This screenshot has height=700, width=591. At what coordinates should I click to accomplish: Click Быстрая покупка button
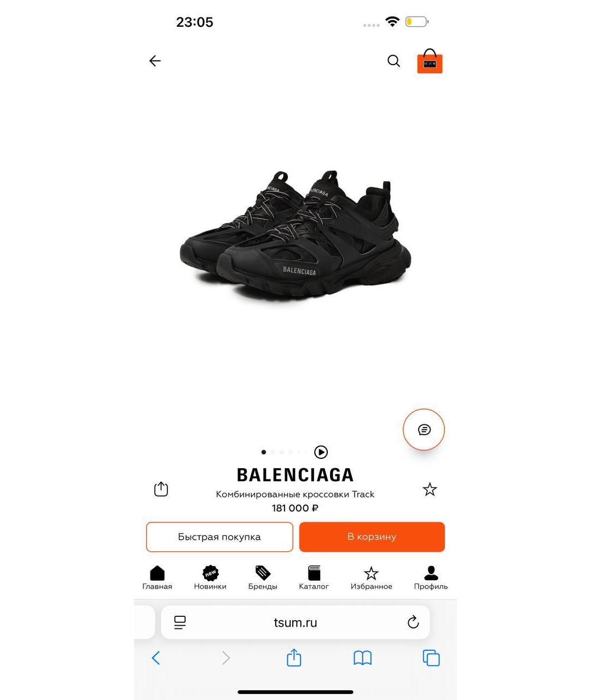click(x=219, y=537)
